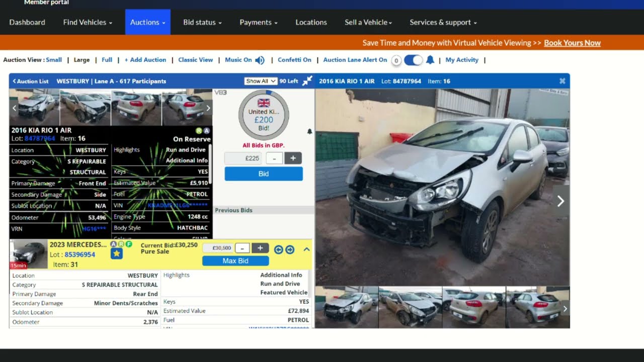Go to next upcoming lot arrow

(x=290, y=249)
